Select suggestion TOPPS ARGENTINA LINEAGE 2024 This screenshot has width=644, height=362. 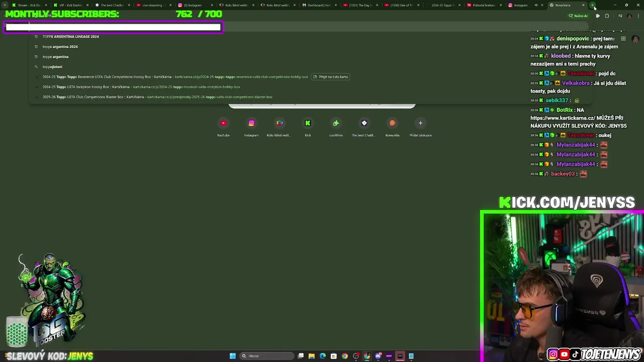(310, 37)
